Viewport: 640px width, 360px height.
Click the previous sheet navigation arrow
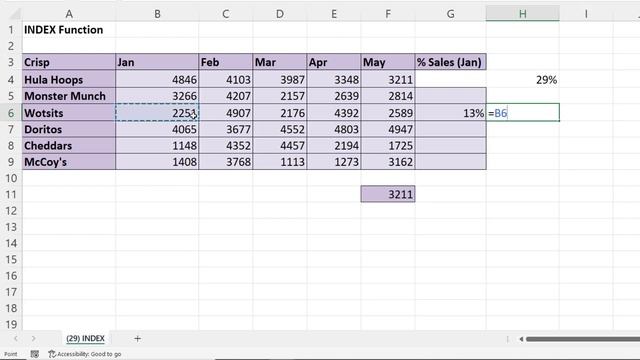pos(16,338)
